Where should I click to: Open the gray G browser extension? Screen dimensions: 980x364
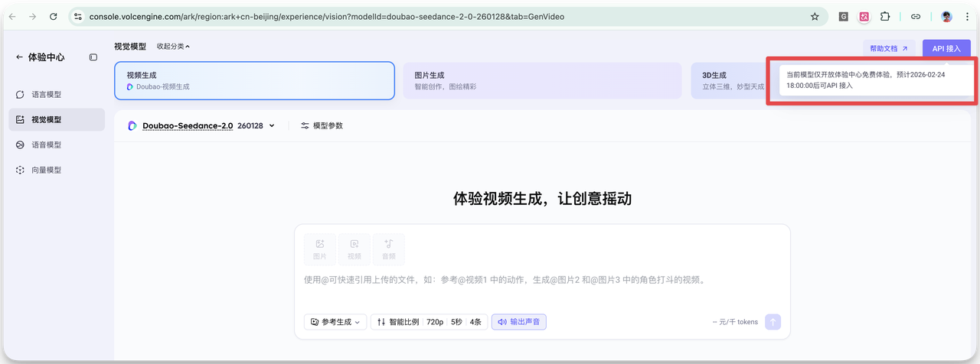point(844,16)
